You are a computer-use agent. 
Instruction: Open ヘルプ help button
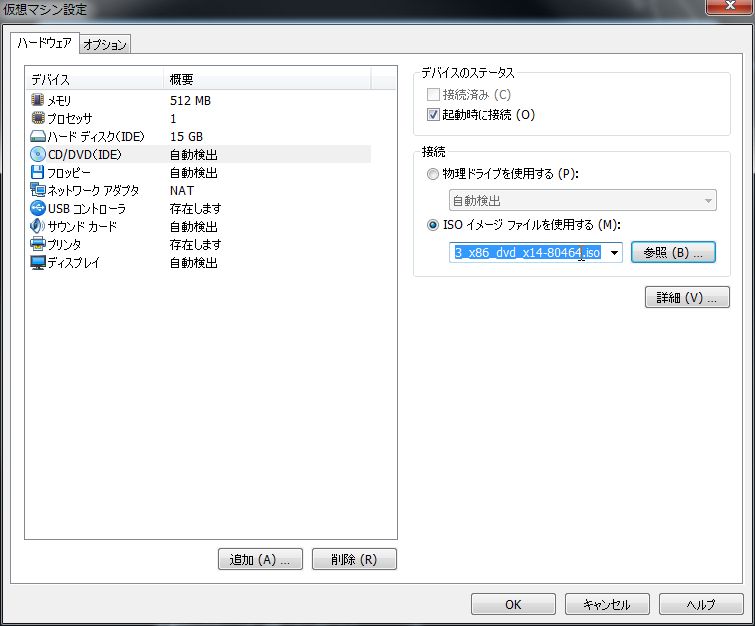(701, 604)
